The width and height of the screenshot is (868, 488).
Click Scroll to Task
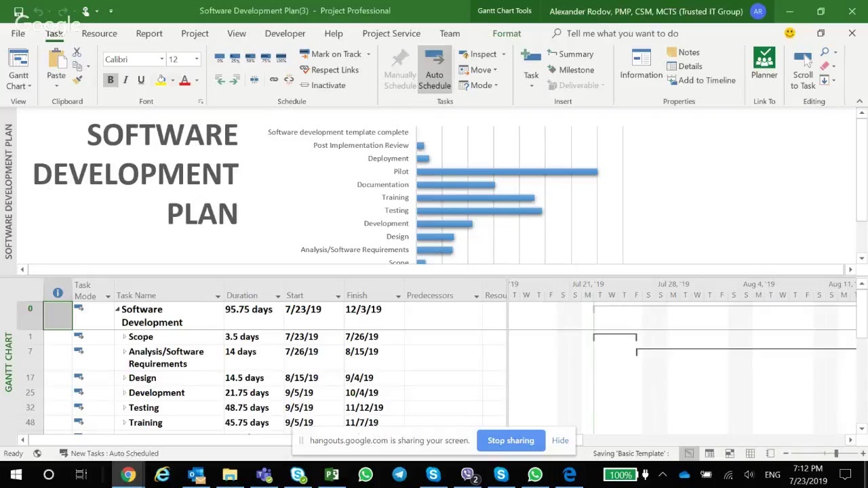[x=803, y=70]
